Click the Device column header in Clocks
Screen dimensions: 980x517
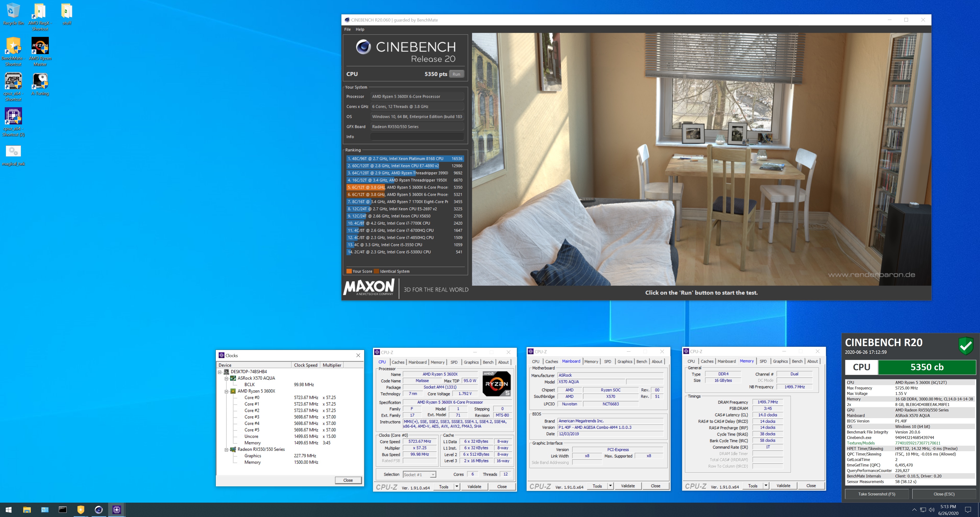point(254,365)
